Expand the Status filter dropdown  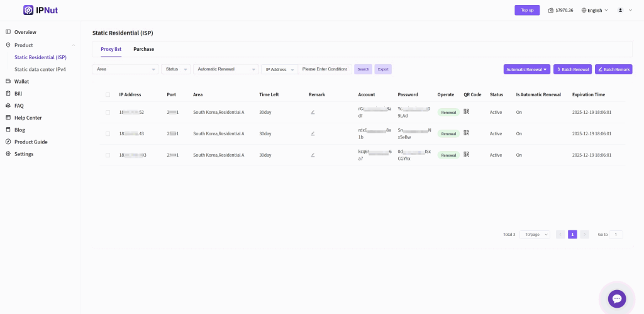point(175,69)
